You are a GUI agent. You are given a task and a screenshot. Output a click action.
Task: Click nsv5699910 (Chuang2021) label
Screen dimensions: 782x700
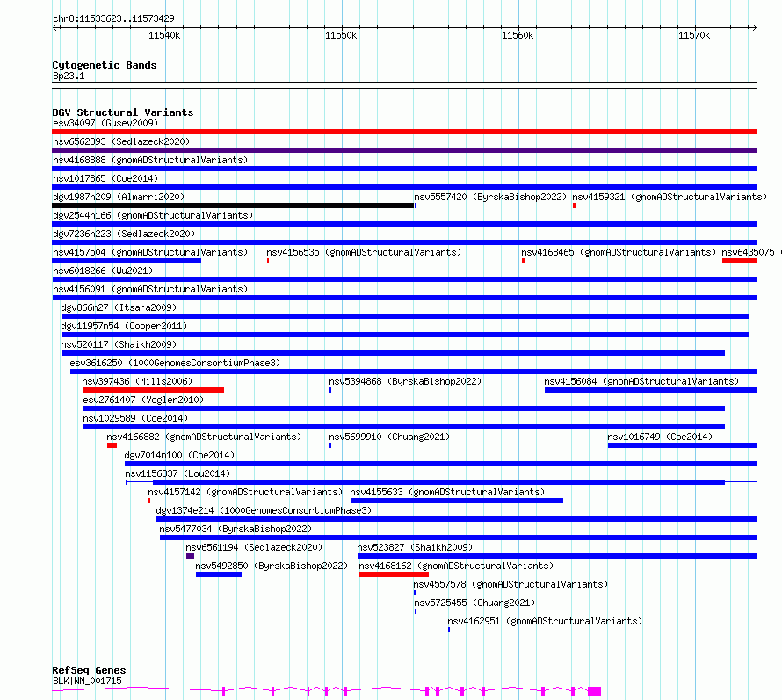[389, 437]
